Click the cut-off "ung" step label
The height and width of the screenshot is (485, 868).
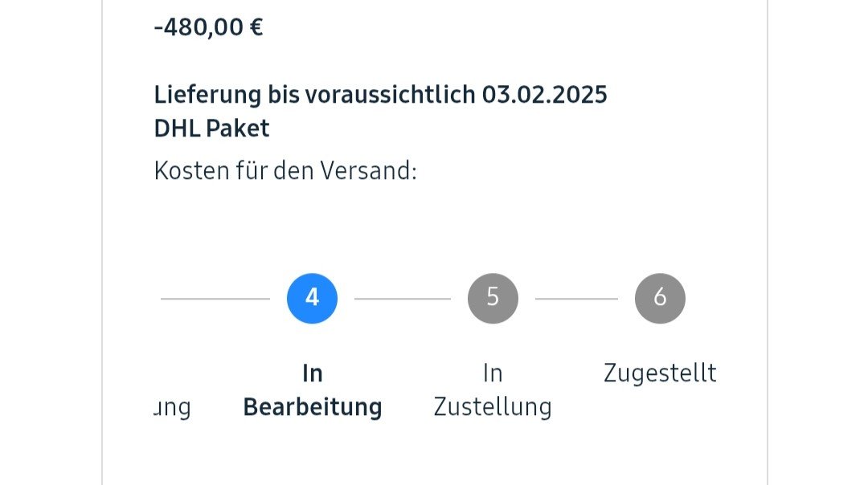(172, 408)
